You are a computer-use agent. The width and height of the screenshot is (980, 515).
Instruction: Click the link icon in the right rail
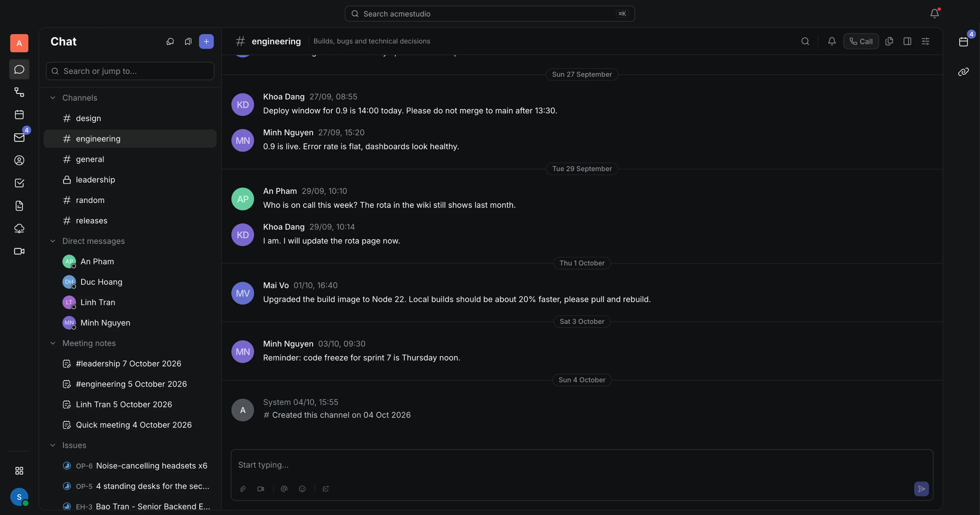click(x=963, y=72)
